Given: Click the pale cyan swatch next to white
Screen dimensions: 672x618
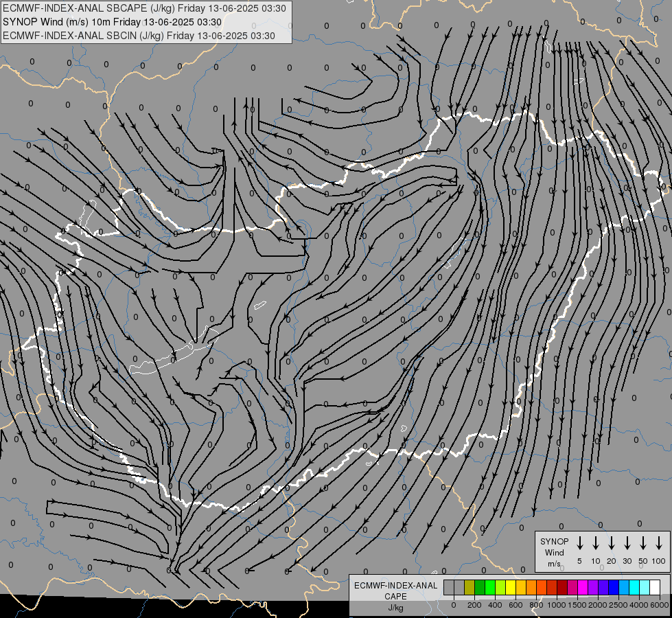Looking at the screenshot, I should click(645, 587).
